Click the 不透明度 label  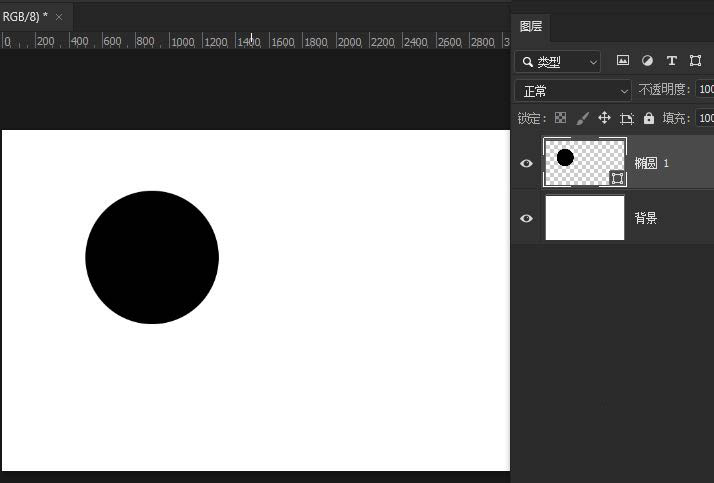tap(664, 89)
